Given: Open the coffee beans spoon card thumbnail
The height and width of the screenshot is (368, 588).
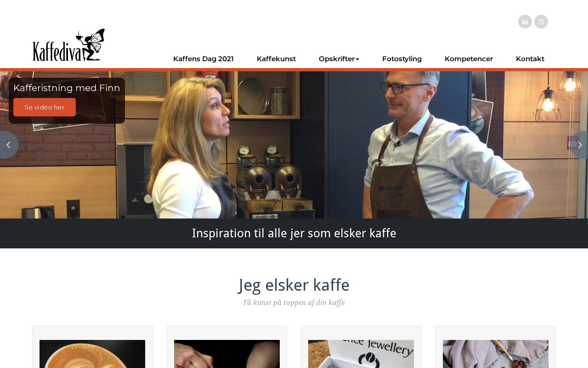Looking at the screenshot, I should tap(496, 354).
